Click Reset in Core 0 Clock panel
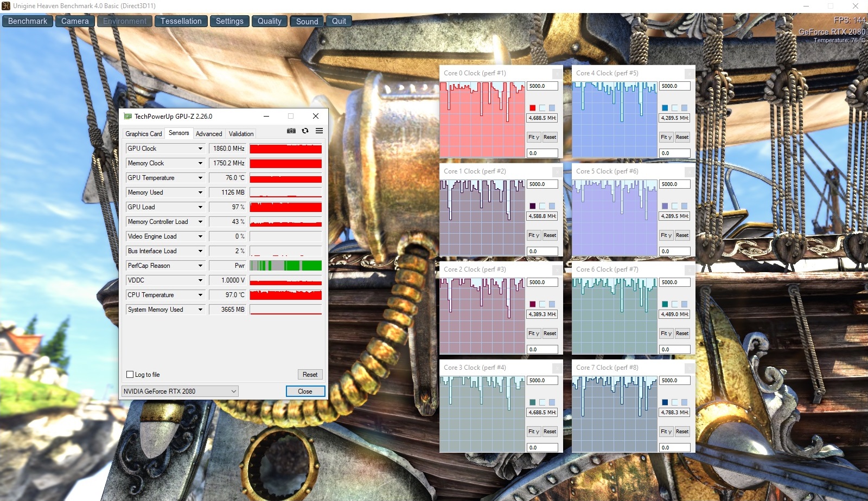Image resolution: width=868 pixels, height=501 pixels. [550, 137]
